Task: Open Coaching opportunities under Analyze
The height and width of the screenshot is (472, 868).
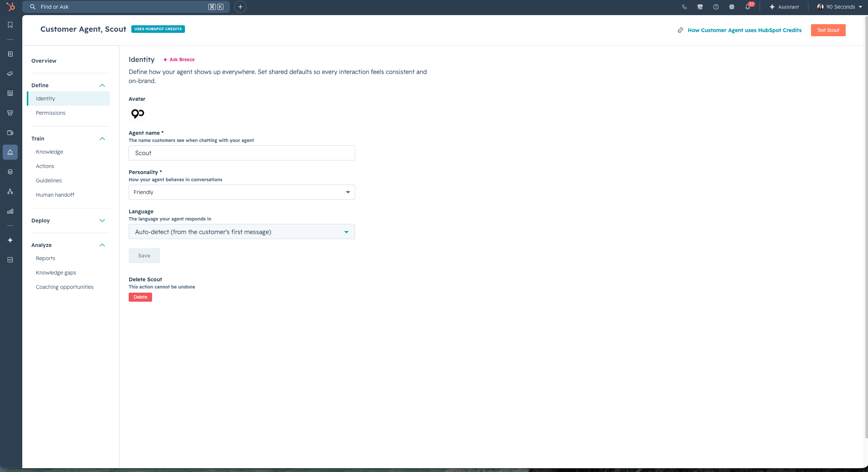Action: click(x=65, y=287)
